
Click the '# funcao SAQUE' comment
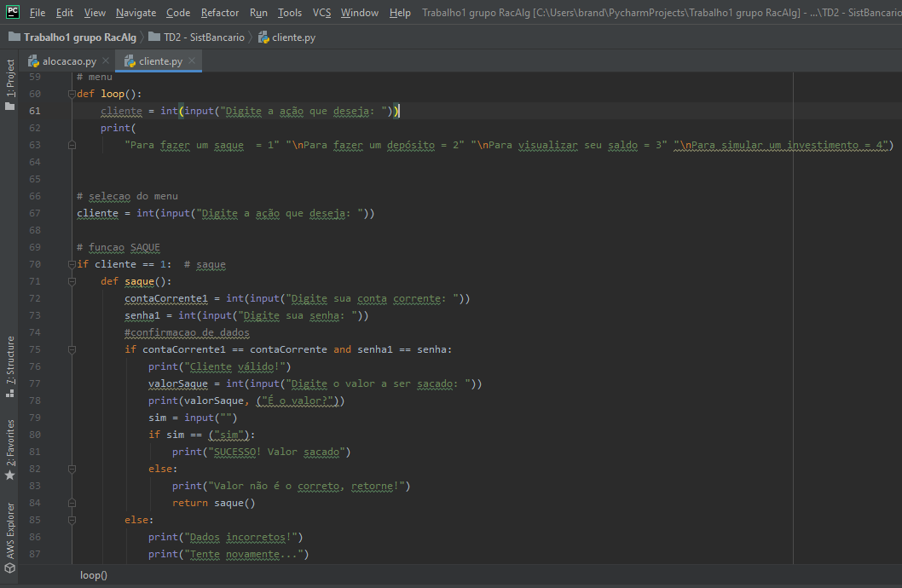119,247
